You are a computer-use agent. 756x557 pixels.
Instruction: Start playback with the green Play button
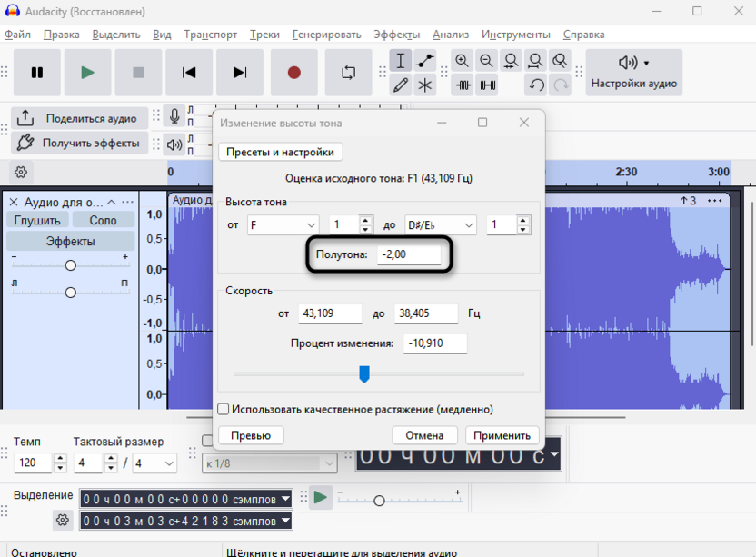pos(87,73)
